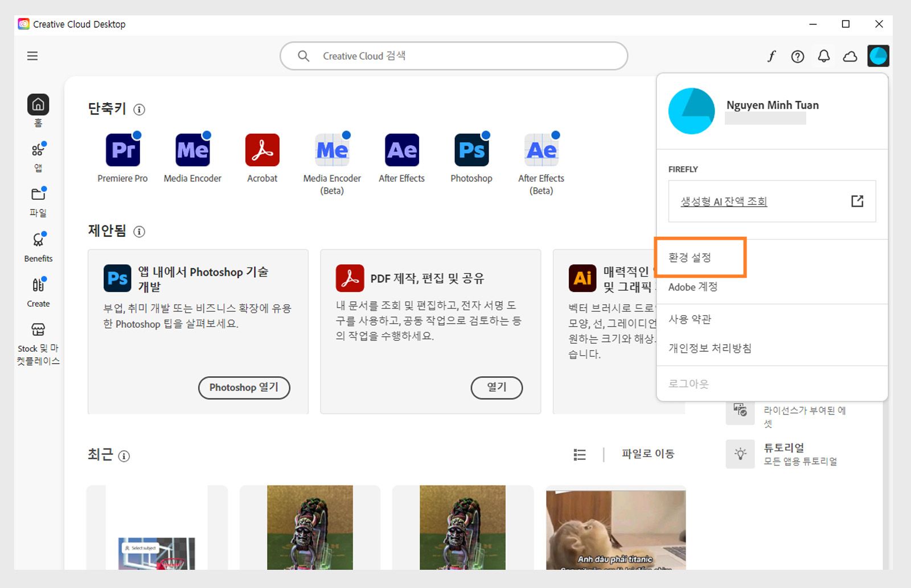Image resolution: width=911 pixels, height=588 pixels.
Task: Open the help icon in the top bar
Action: (x=797, y=56)
